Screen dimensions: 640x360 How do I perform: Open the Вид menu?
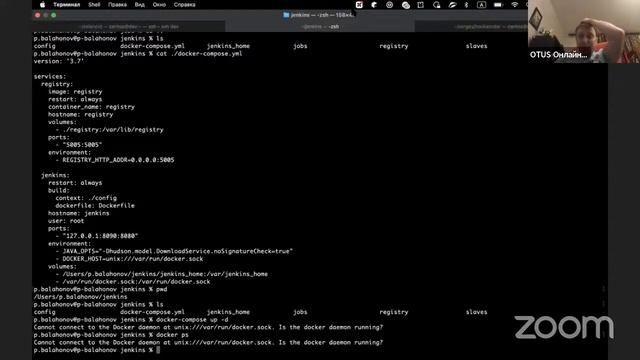140,5
